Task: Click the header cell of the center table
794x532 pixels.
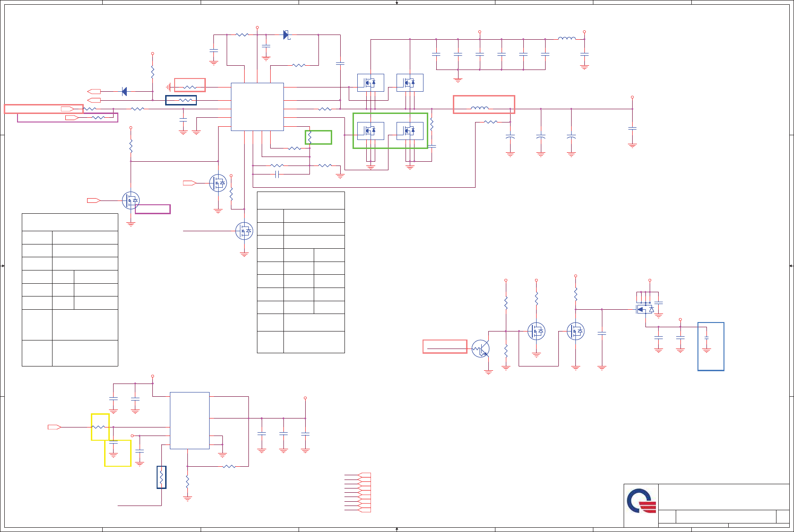Action: pyautogui.click(x=301, y=201)
